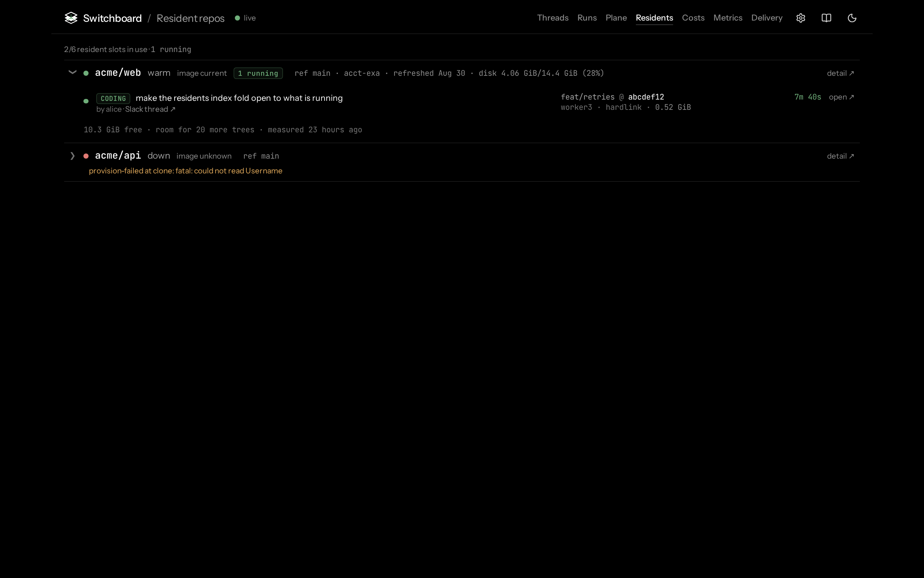This screenshot has height=578, width=924.
Task: Click the green status dot beside acme/web
Action: coord(86,73)
